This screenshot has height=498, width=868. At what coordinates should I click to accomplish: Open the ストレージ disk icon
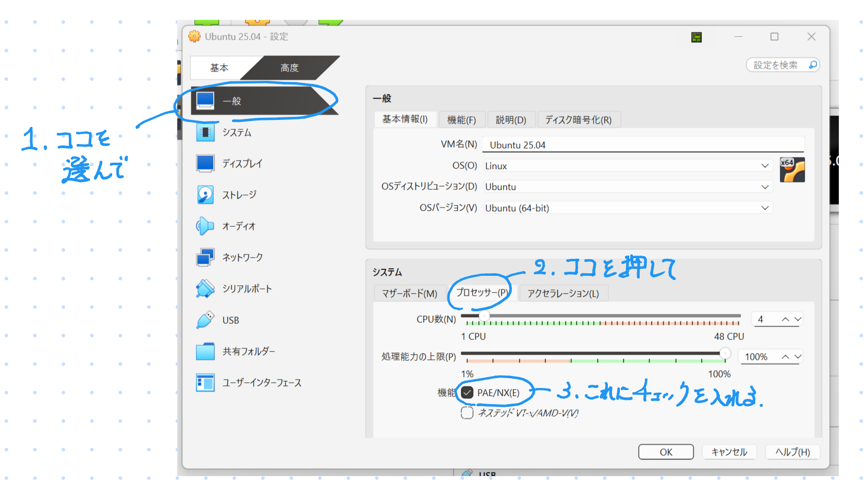click(x=205, y=195)
